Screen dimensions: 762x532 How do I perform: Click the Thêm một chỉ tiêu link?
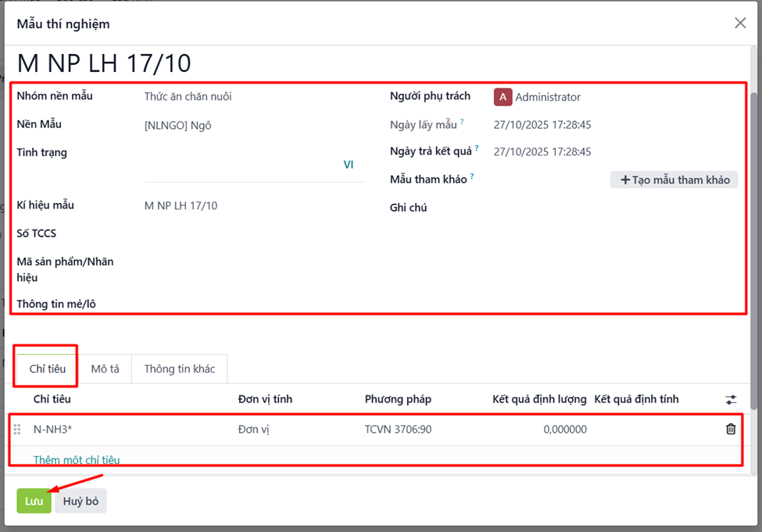tap(77, 460)
